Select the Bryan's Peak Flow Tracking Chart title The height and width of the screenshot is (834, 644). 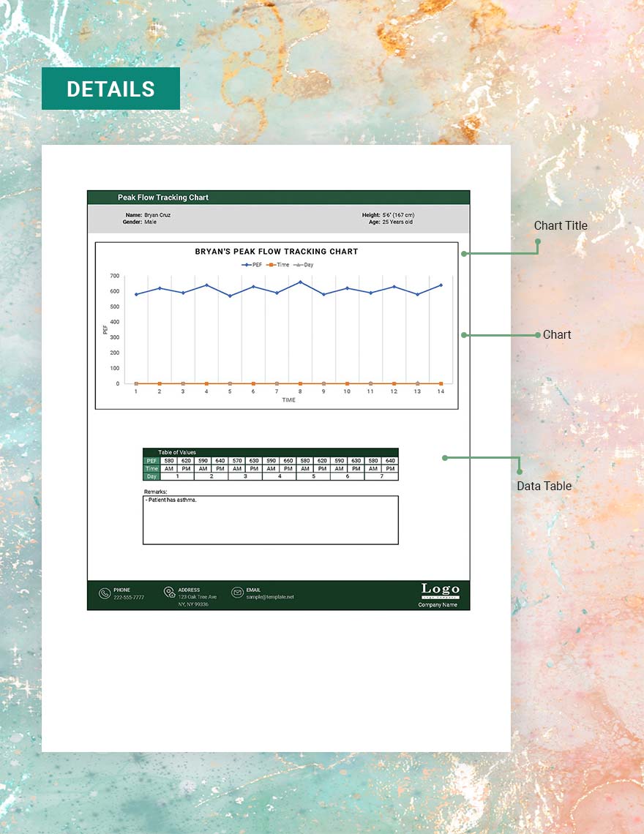[276, 252]
